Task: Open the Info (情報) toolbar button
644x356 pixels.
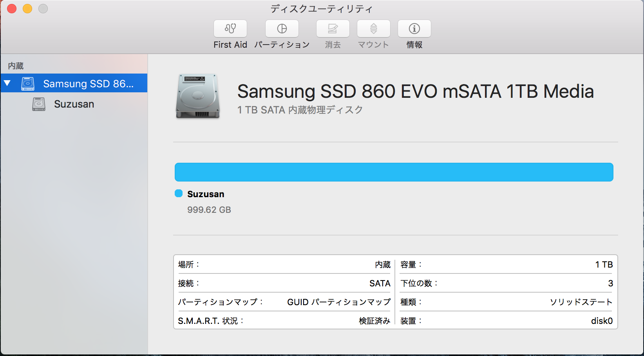Action: coord(414,29)
